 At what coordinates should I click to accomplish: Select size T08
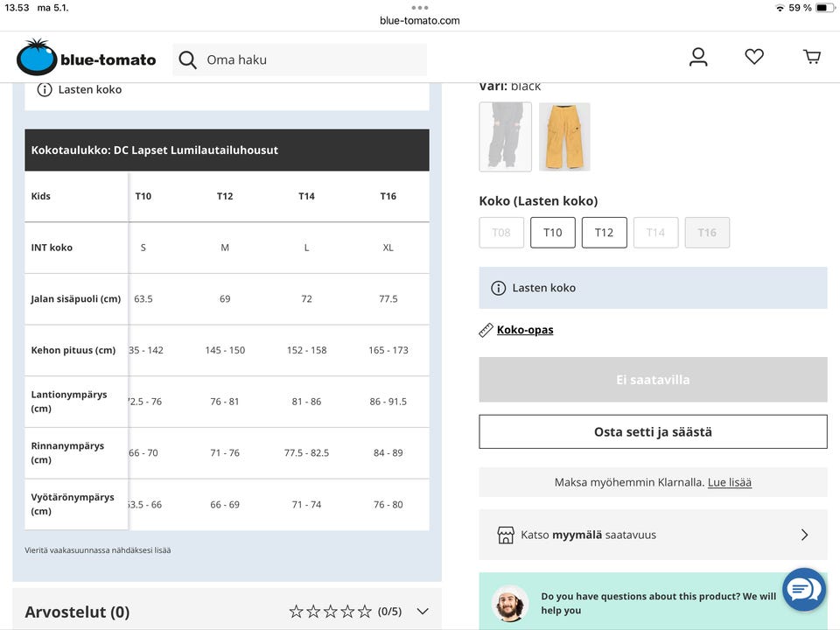pos(501,233)
